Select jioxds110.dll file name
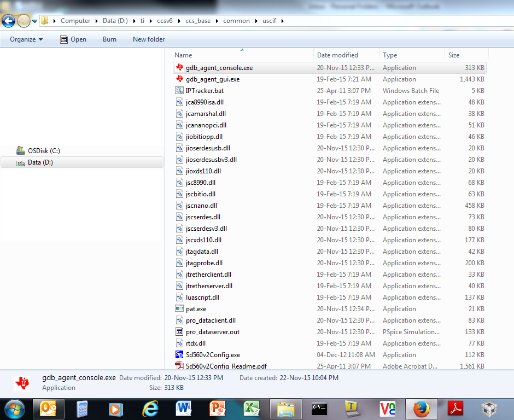The height and width of the screenshot is (420, 514). (x=203, y=171)
